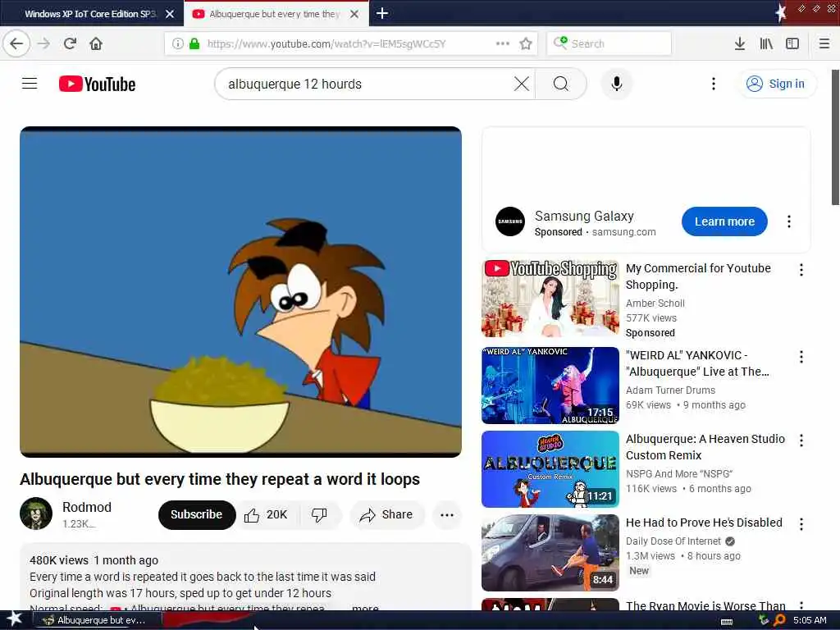This screenshot has height=630, width=840.
Task: Close the Windows XP IoT Core Edition tab
Action: click(x=170, y=14)
